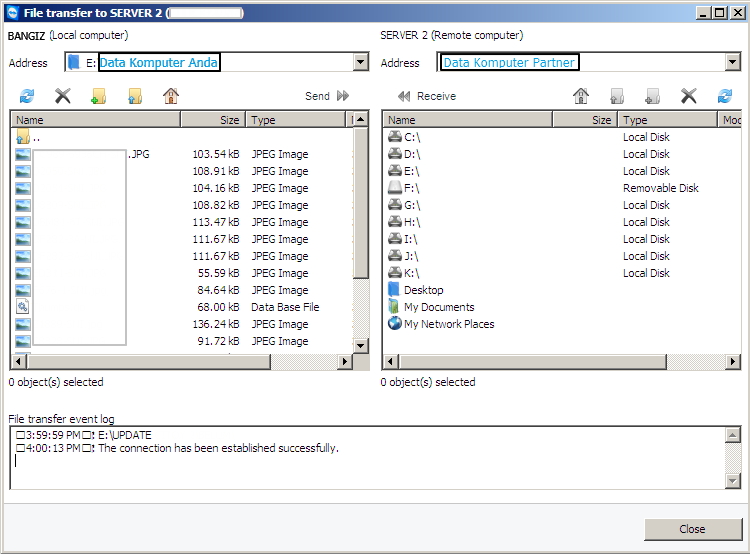Click the remote delete X icon
The height and width of the screenshot is (554, 750).
(x=689, y=96)
